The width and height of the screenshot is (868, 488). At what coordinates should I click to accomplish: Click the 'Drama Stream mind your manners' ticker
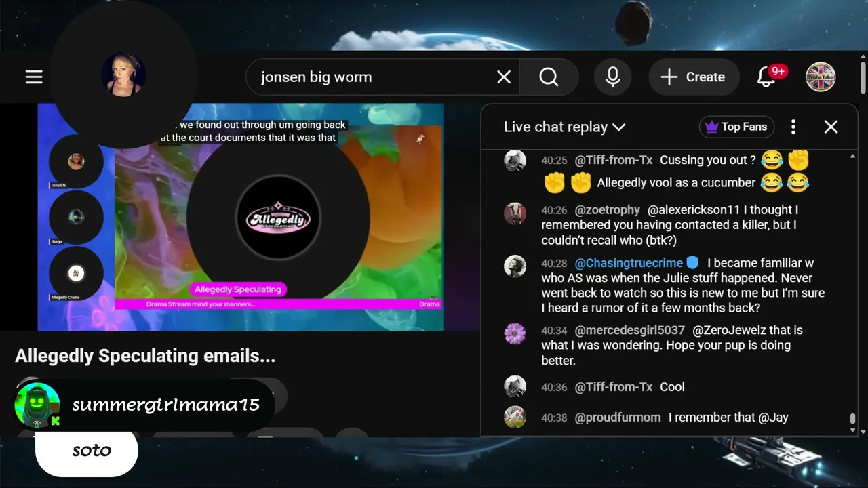pyautogui.click(x=201, y=304)
